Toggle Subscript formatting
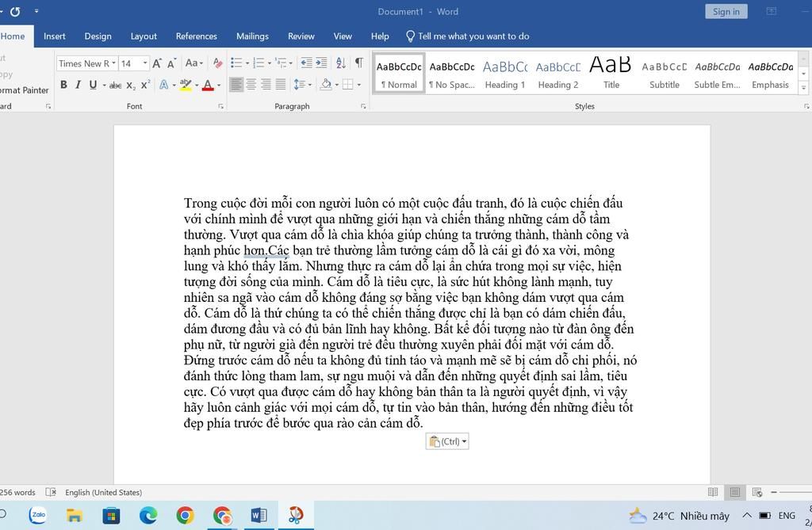This screenshot has height=530, width=812. click(131, 85)
